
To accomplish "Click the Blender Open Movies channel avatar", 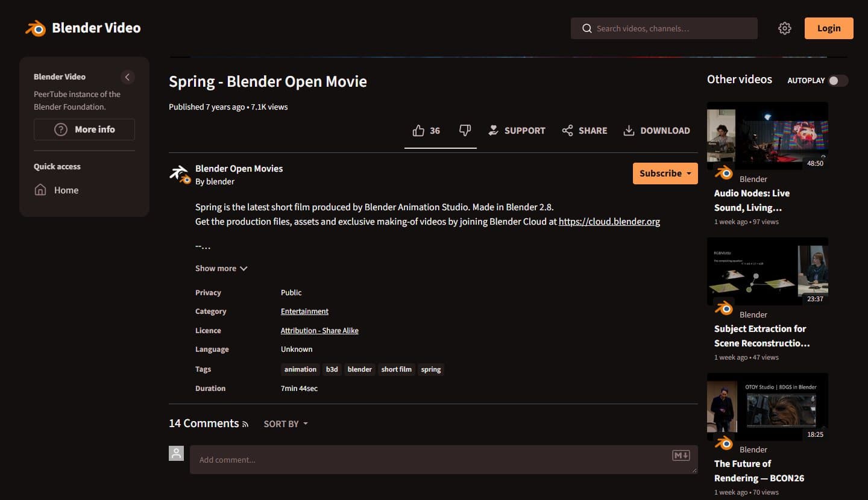I will coord(180,174).
